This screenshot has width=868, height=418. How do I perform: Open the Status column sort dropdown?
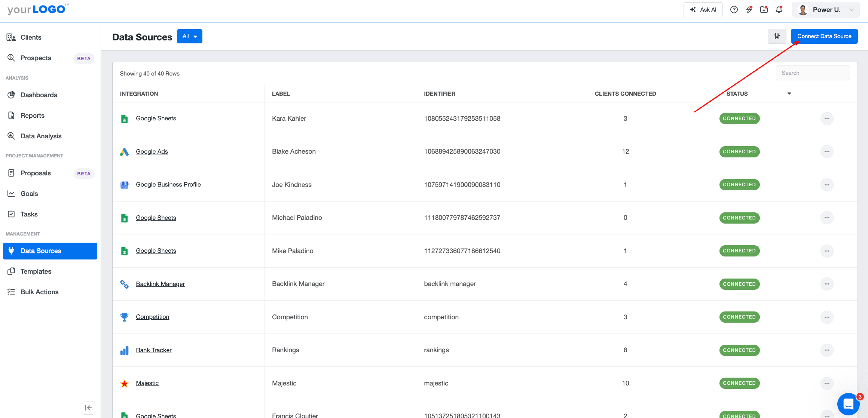point(789,93)
